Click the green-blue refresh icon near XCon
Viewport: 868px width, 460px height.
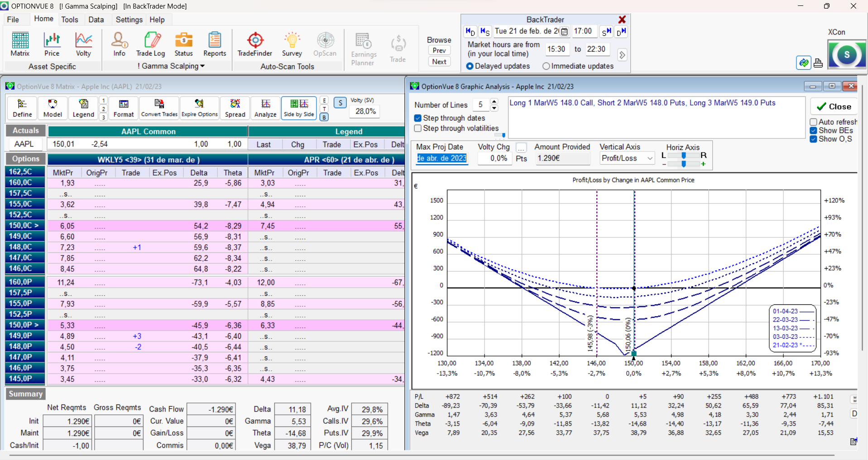coord(804,63)
